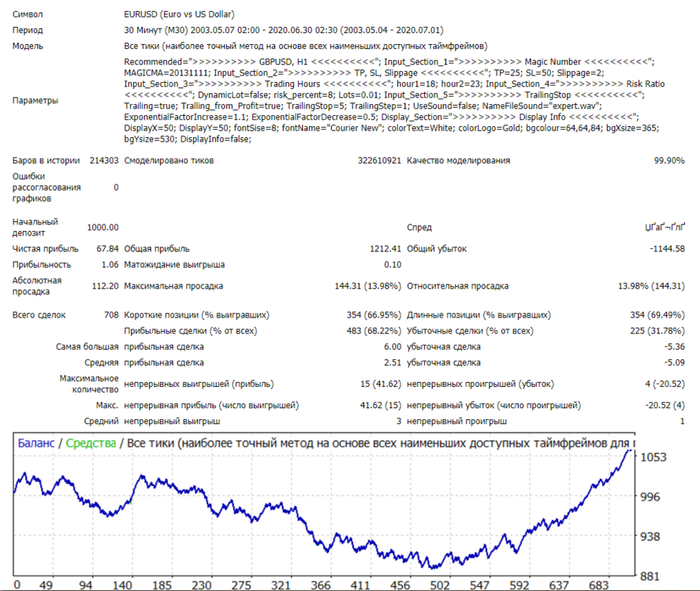The width and height of the screenshot is (700, 591).
Task: Click the '366' trade number axis label
Action: pos(321,585)
